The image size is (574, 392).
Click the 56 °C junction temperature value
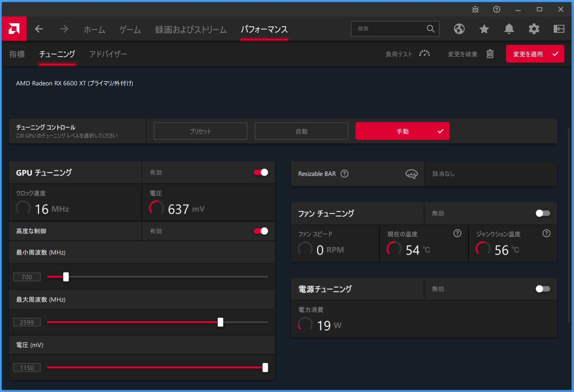coord(507,250)
